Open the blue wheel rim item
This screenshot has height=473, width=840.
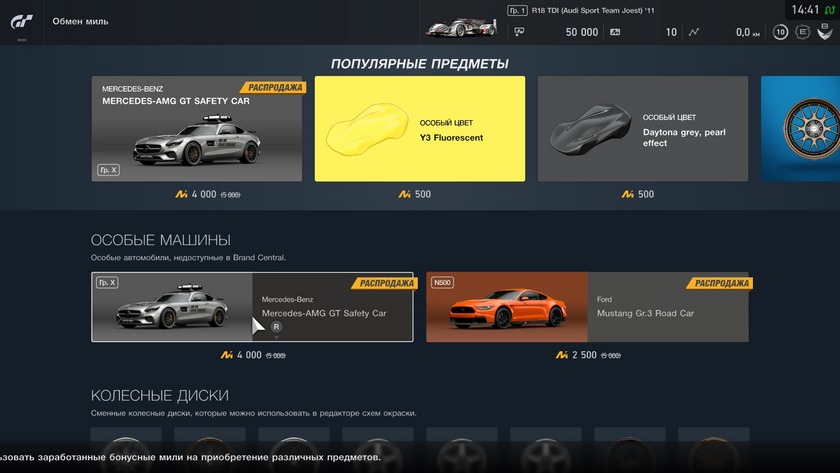pos(800,129)
